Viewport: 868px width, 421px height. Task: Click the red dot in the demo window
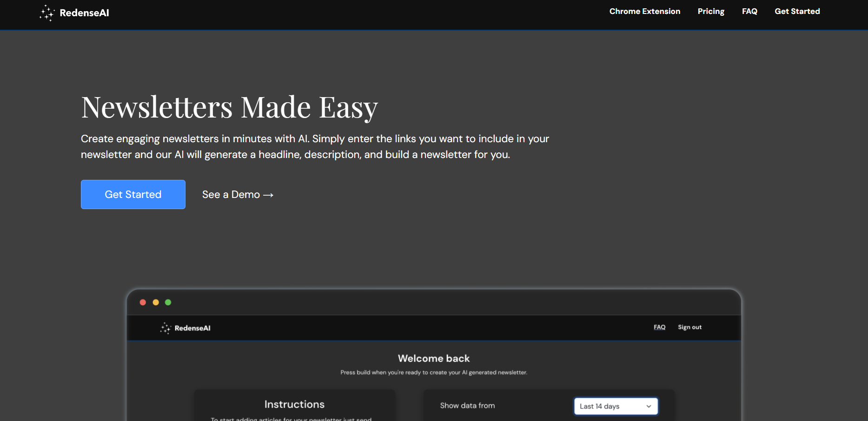pyautogui.click(x=143, y=303)
